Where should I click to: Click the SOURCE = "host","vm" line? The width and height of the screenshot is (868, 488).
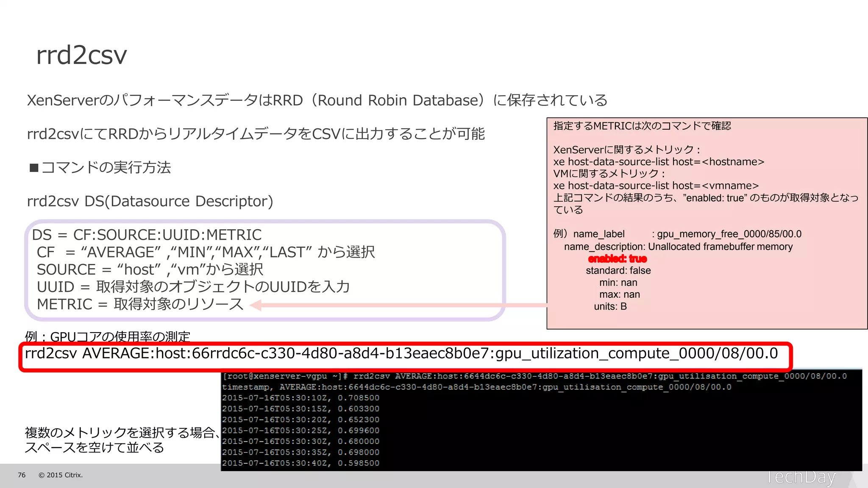(x=150, y=269)
